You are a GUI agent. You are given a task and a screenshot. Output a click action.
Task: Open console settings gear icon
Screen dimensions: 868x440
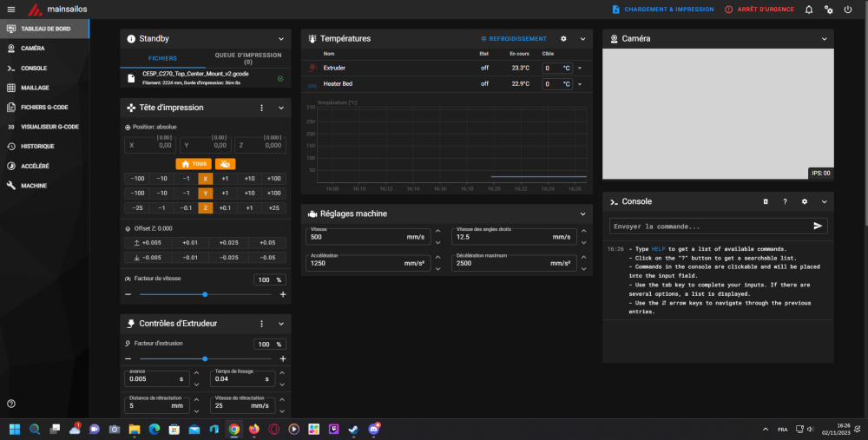click(805, 202)
